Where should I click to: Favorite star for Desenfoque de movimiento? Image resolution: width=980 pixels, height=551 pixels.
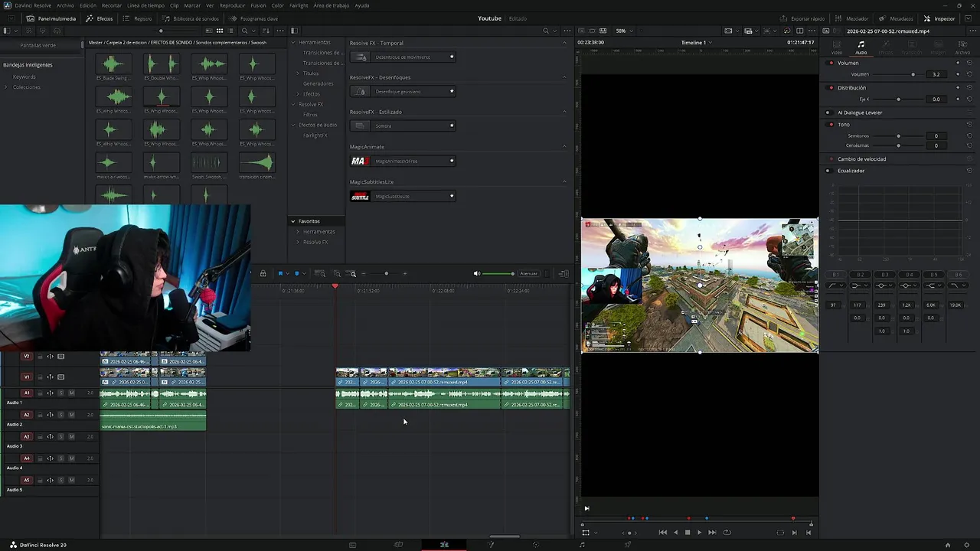coord(452,57)
